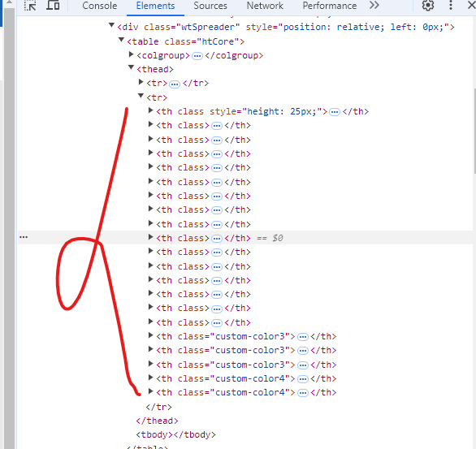476x449 pixels.
Task: Select the empty tbody element line
Action: 175,434
